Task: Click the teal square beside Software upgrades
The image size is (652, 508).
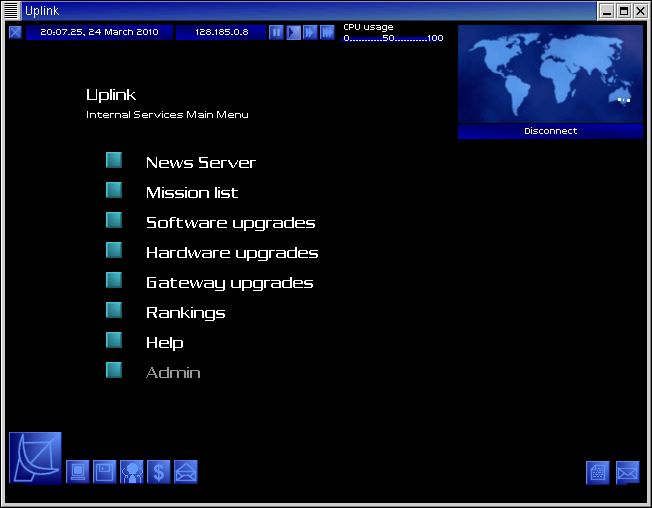Action: point(114,220)
